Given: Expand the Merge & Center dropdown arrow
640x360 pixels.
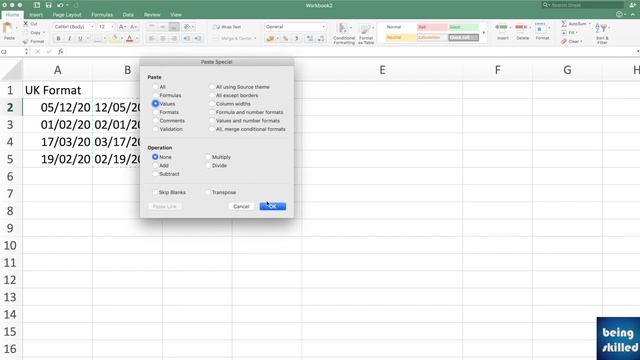Looking at the screenshot, I should click(x=256, y=38).
